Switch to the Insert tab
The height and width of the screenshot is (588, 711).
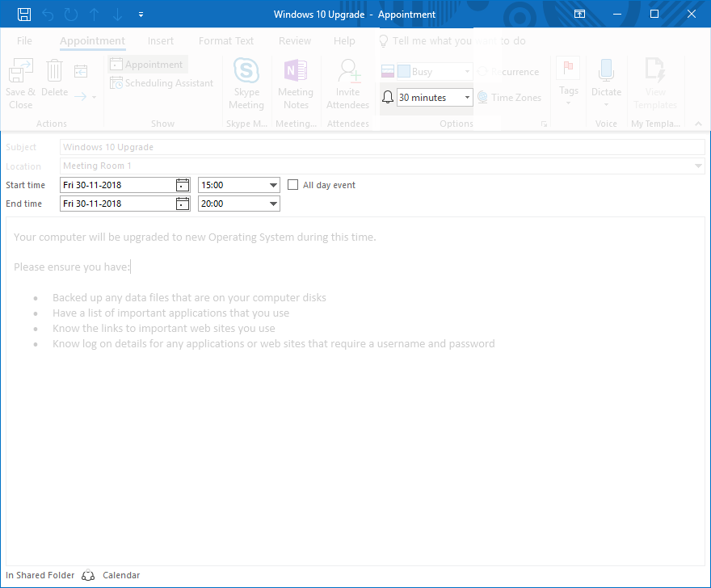click(x=161, y=41)
